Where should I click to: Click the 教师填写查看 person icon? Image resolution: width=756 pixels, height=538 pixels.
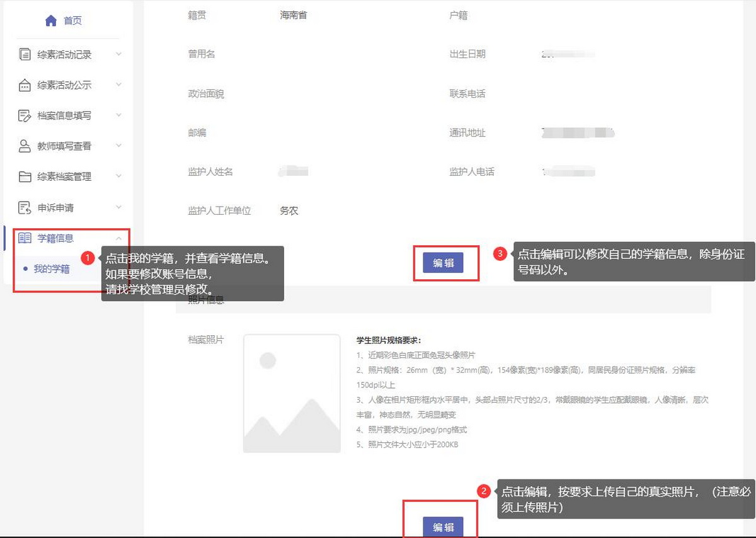pos(26,146)
